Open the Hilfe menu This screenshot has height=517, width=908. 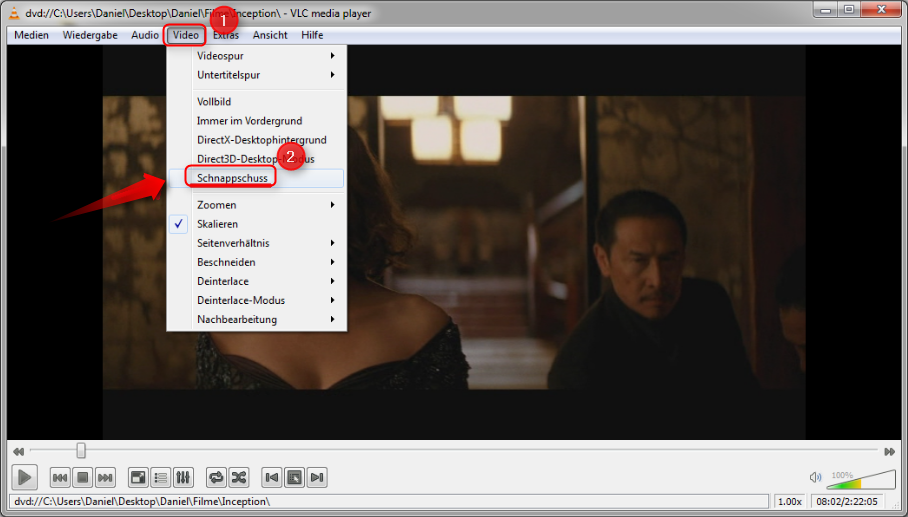(x=312, y=35)
